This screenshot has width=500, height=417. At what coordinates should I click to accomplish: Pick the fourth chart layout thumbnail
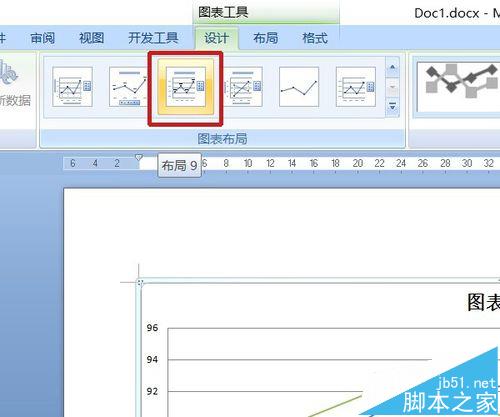tap(243, 87)
